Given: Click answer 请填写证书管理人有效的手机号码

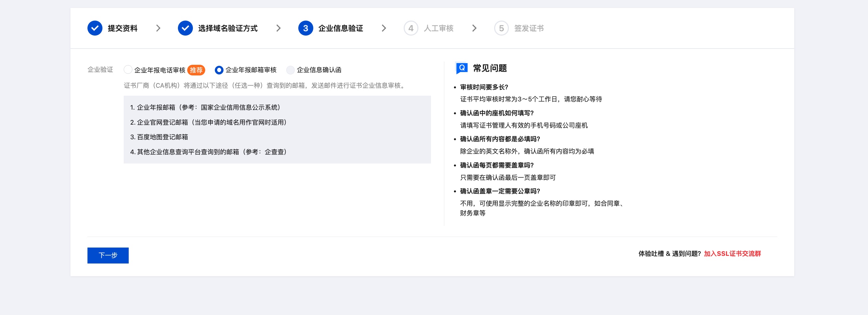Looking at the screenshot, I should click(x=524, y=126).
